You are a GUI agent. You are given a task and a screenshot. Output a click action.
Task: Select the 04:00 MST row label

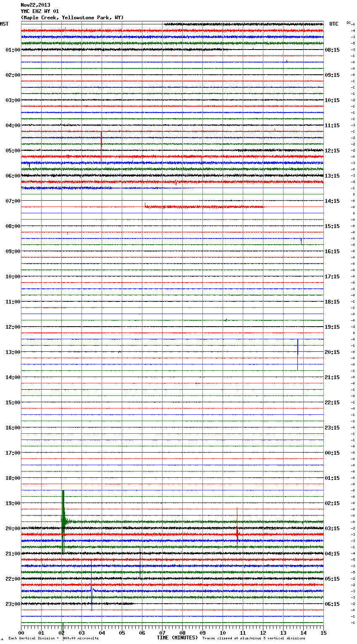coord(13,126)
